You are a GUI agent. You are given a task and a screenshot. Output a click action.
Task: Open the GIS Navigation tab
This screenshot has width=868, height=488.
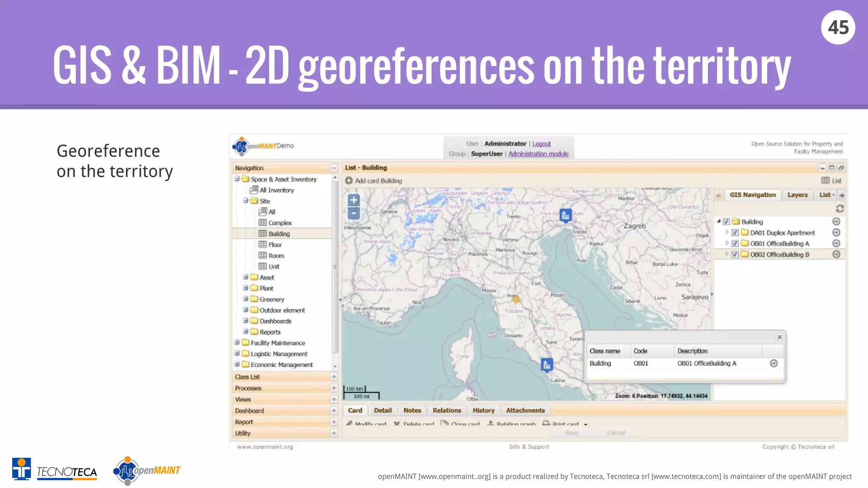click(x=753, y=195)
